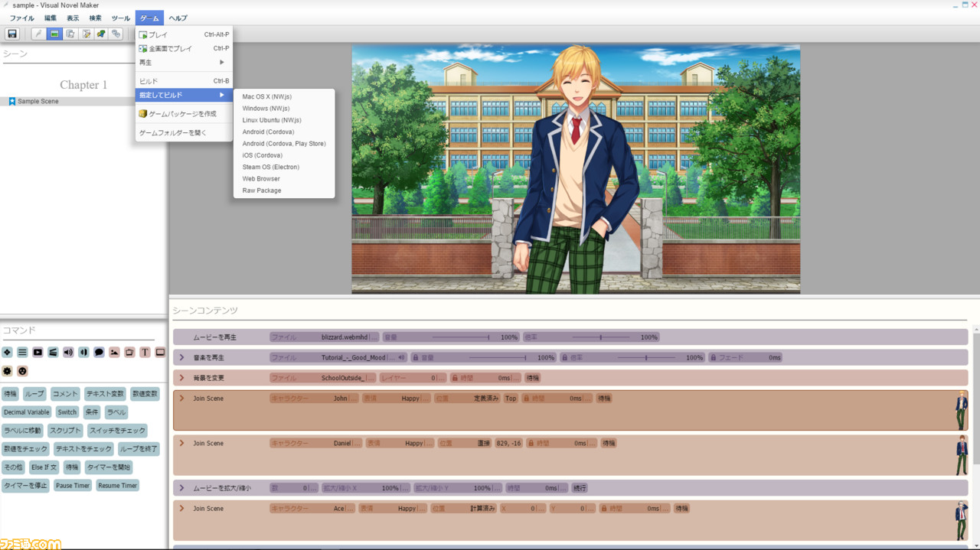Expand the ムービーを拡大/縮小 command row
Image resolution: width=980 pixels, height=550 pixels.
pos(181,488)
